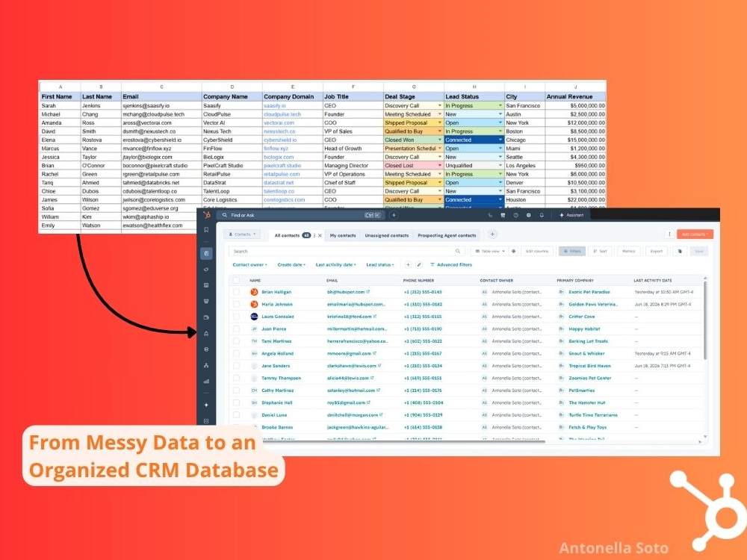Open the Table view dropdown
This screenshot has height=560, width=747.
(x=490, y=251)
